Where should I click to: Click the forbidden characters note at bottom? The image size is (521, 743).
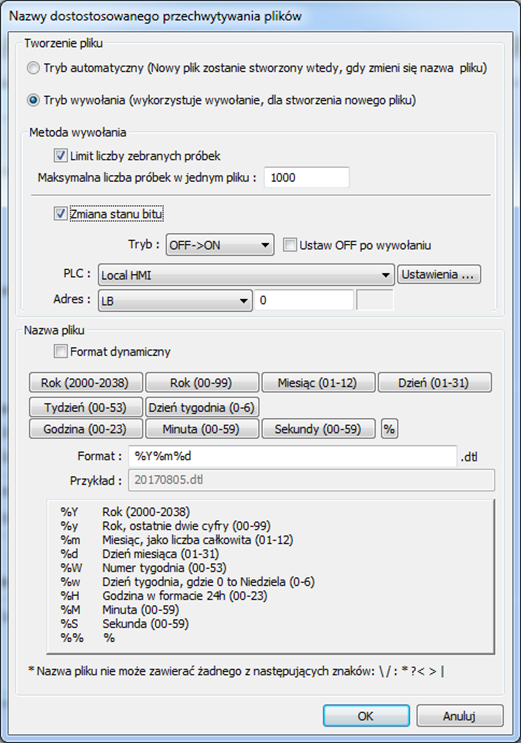237,671
